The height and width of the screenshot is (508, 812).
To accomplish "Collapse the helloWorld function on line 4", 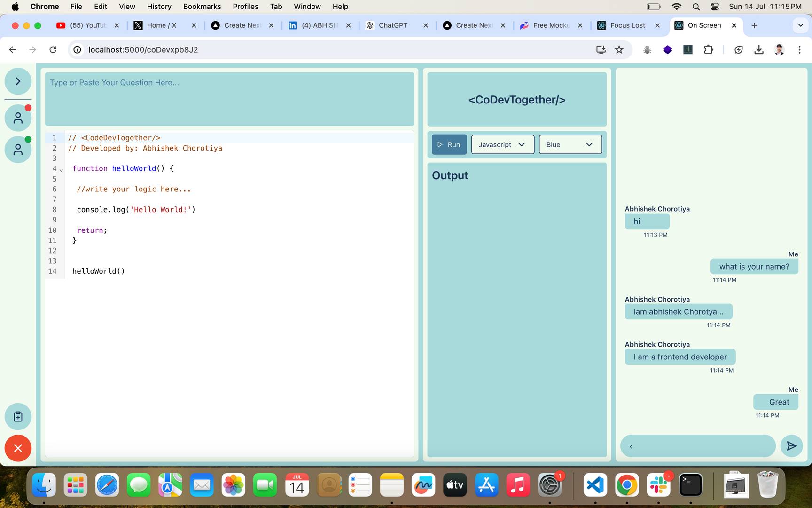I will (x=61, y=169).
